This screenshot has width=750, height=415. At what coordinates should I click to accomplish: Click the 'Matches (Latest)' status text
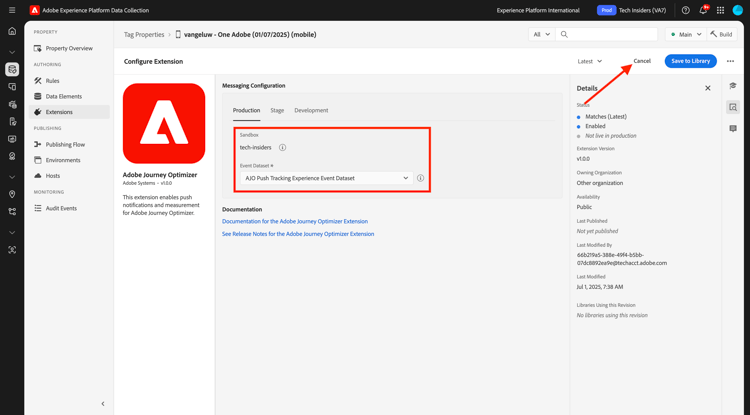click(x=606, y=117)
